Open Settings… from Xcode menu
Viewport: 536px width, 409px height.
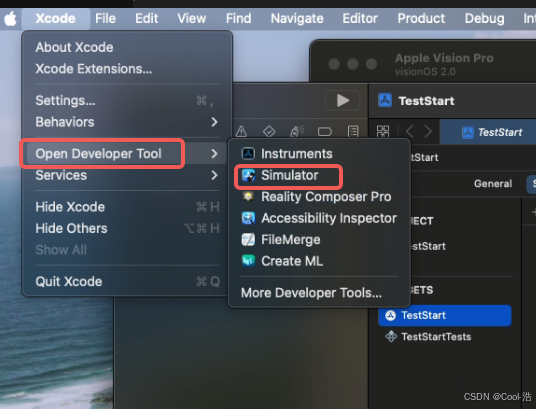127,101
